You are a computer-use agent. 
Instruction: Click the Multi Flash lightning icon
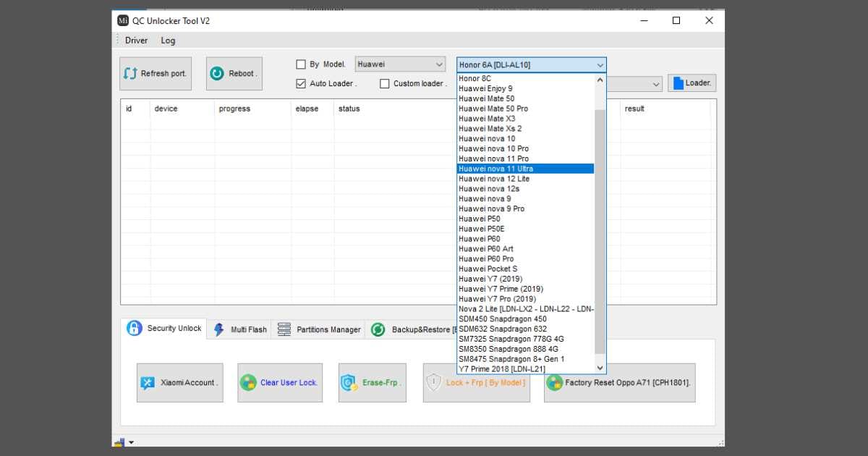218,330
